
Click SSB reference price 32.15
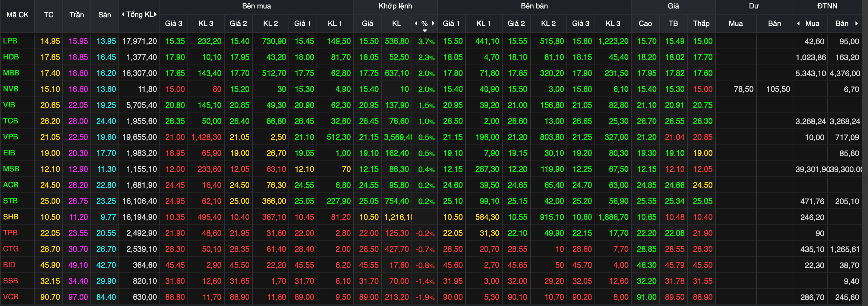point(50,281)
